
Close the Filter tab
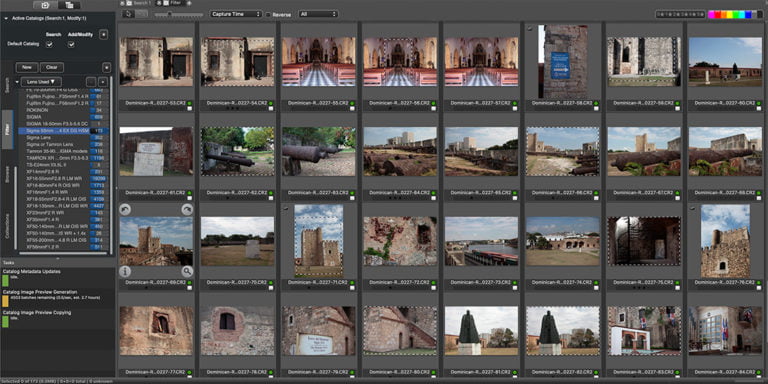[x=159, y=3]
